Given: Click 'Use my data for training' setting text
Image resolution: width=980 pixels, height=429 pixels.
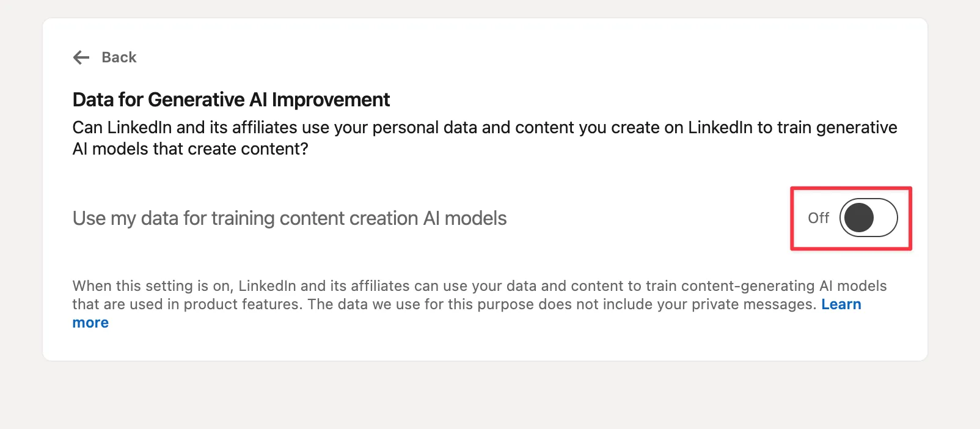Looking at the screenshot, I should pos(289,218).
